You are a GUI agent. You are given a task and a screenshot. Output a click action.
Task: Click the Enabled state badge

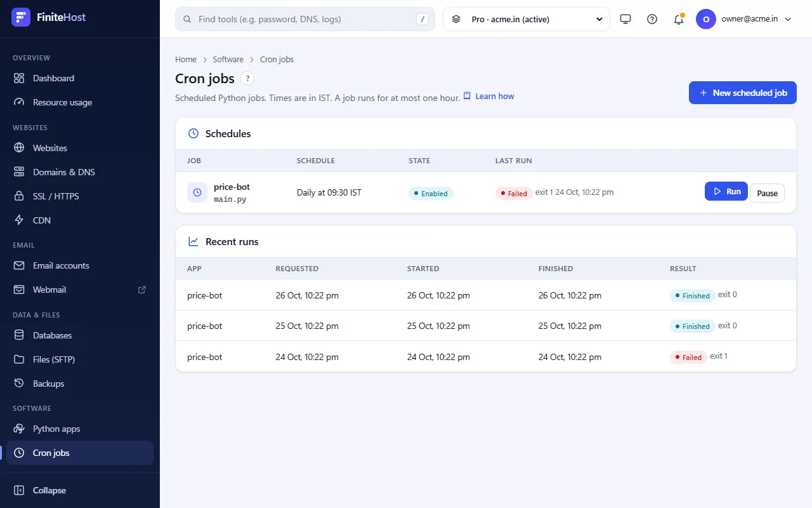431,193
